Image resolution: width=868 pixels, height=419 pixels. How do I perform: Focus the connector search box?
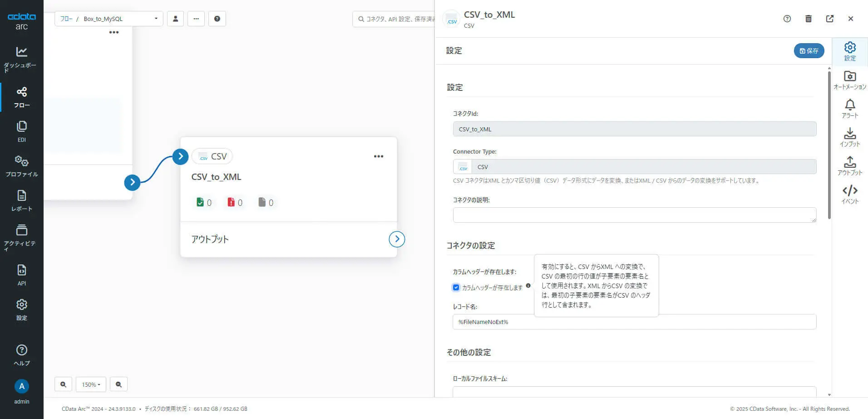(x=393, y=19)
